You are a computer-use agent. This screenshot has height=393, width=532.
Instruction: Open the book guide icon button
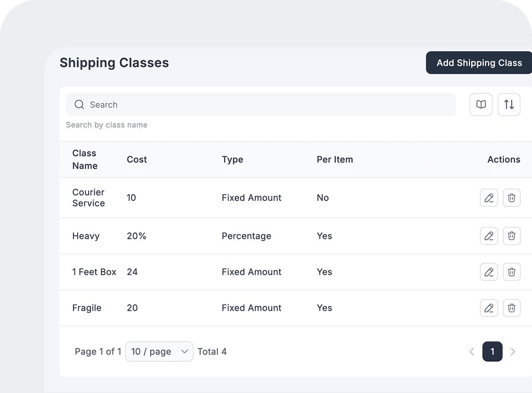coord(481,105)
